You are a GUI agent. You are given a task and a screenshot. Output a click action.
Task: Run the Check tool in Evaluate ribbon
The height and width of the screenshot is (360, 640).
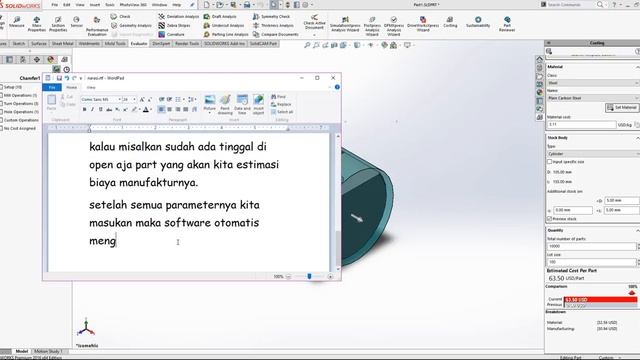point(121,16)
